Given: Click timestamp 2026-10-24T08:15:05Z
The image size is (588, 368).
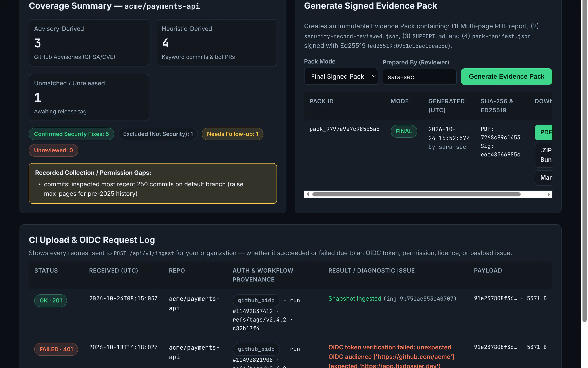Looking at the screenshot, I should pos(123,298).
